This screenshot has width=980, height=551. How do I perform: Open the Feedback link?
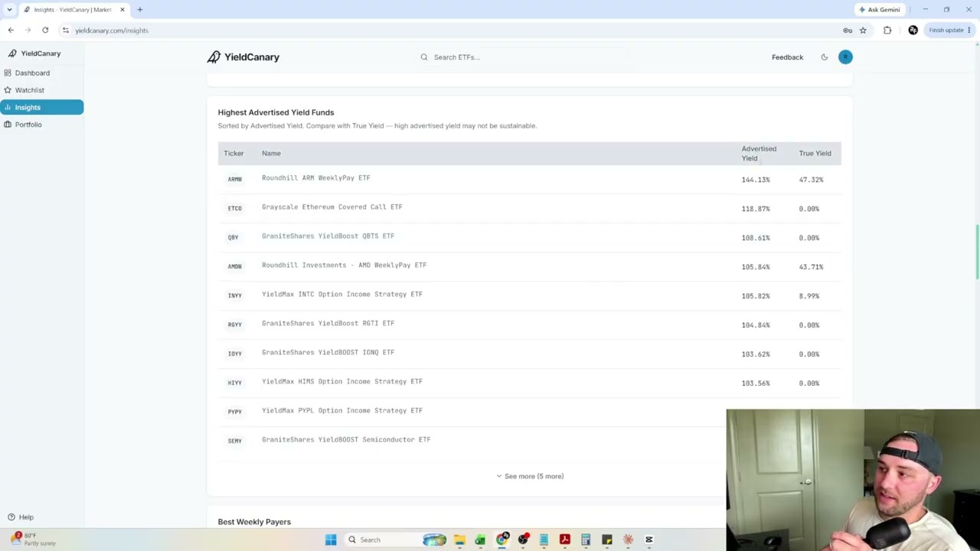tap(787, 57)
